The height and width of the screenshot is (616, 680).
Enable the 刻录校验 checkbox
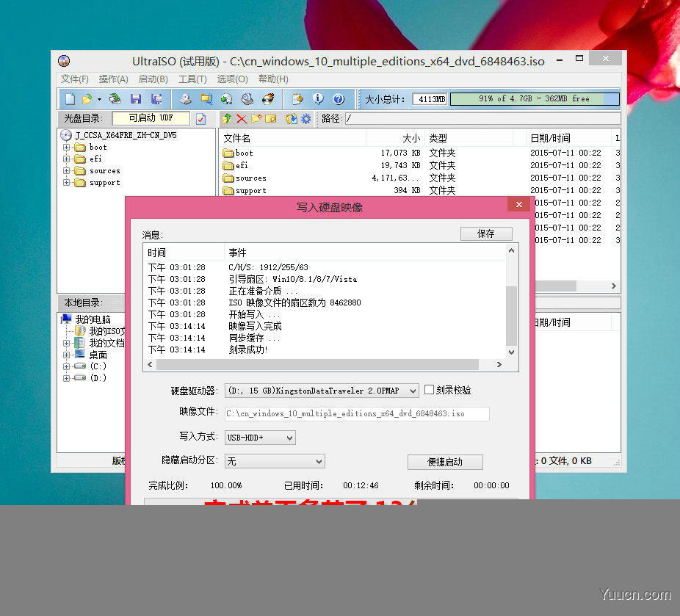tap(429, 390)
